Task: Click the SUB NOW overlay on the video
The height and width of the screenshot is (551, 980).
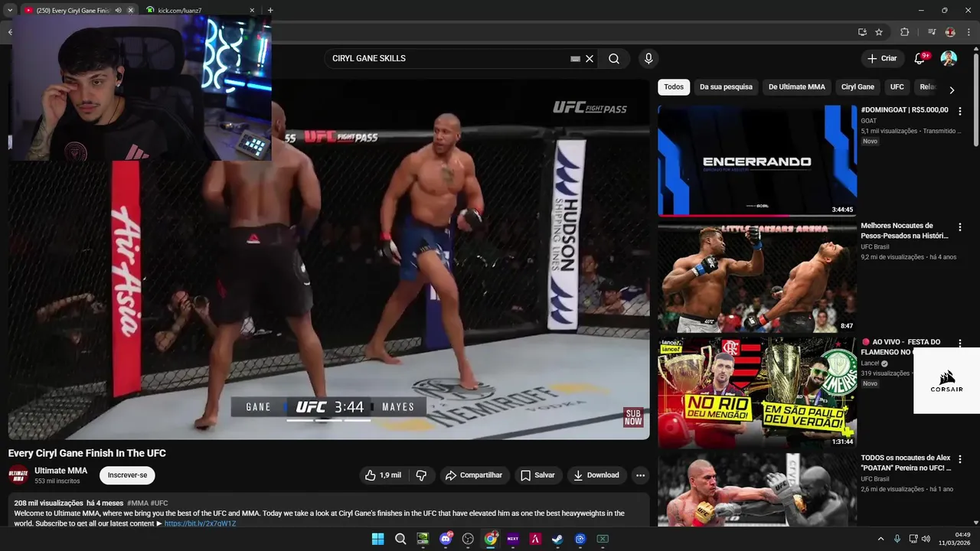Action: [633, 417]
